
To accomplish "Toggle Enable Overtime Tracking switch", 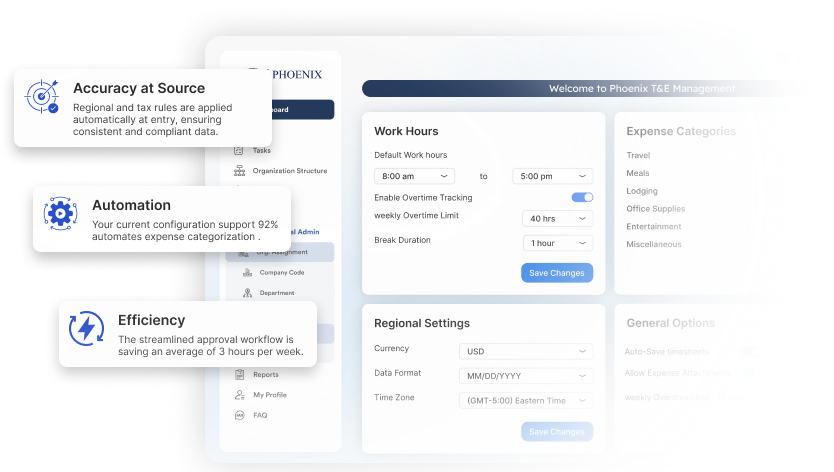I will [x=582, y=198].
